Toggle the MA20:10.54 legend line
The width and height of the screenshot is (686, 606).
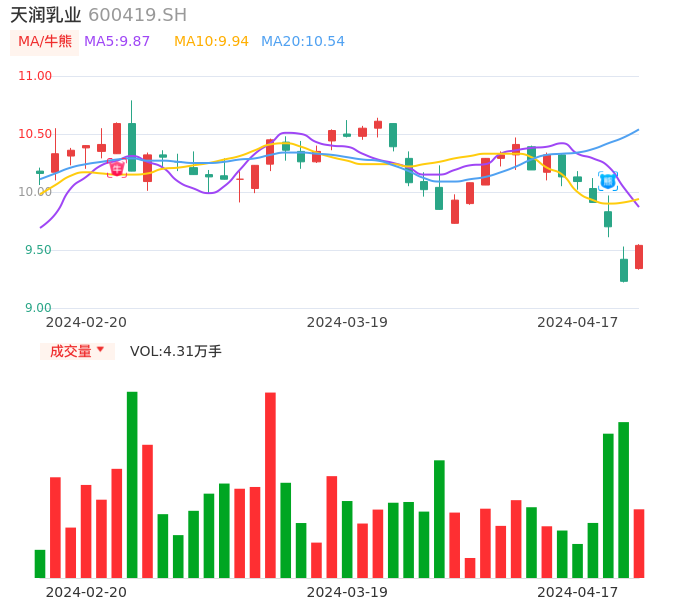(302, 42)
